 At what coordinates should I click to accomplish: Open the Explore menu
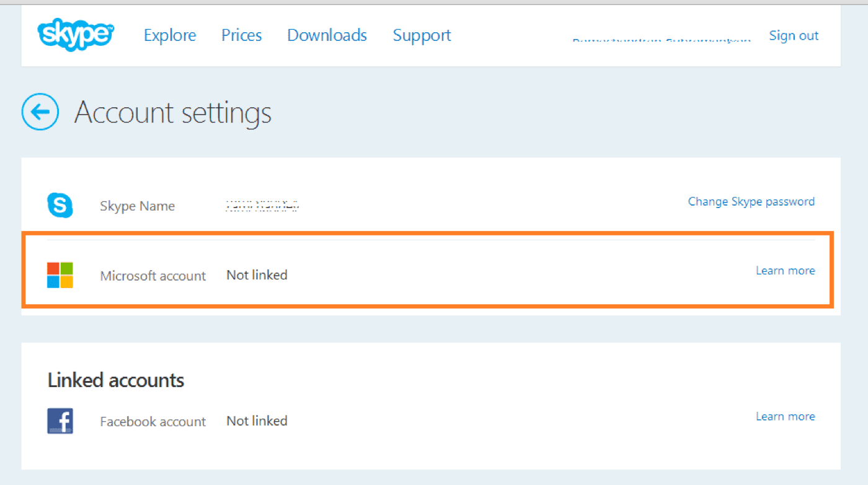tap(170, 35)
